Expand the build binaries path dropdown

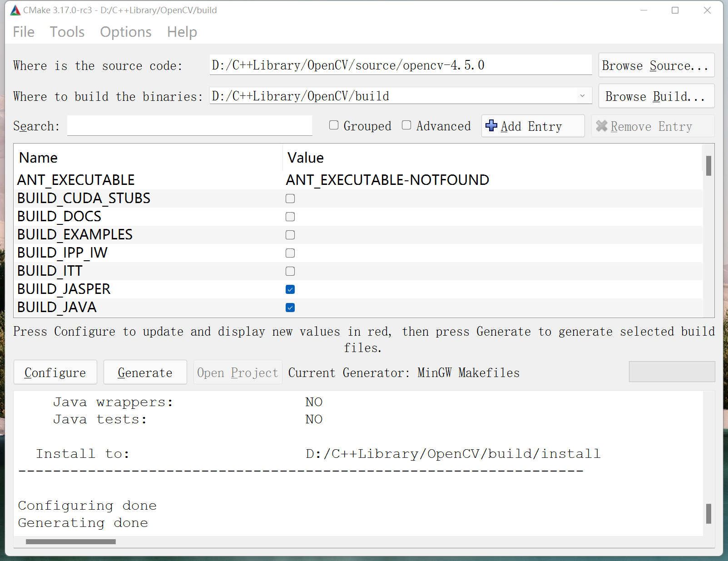(582, 96)
